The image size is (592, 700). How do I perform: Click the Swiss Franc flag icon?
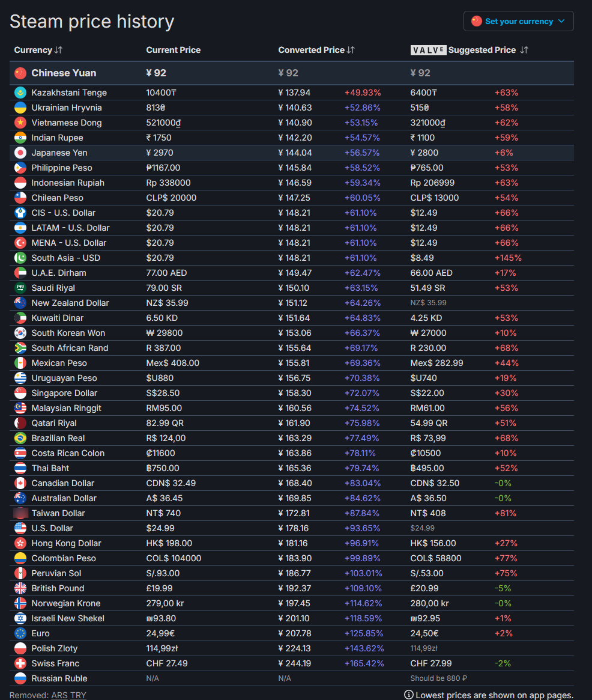pos(20,663)
